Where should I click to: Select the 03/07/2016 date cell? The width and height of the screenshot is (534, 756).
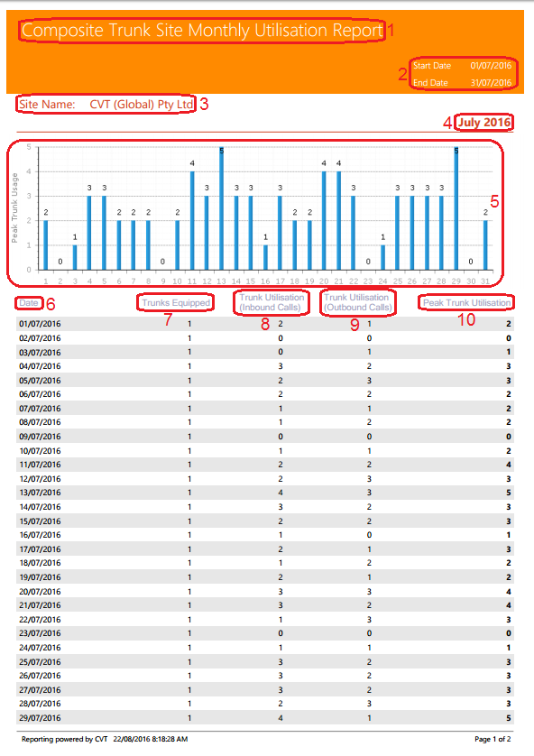(40, 352)
